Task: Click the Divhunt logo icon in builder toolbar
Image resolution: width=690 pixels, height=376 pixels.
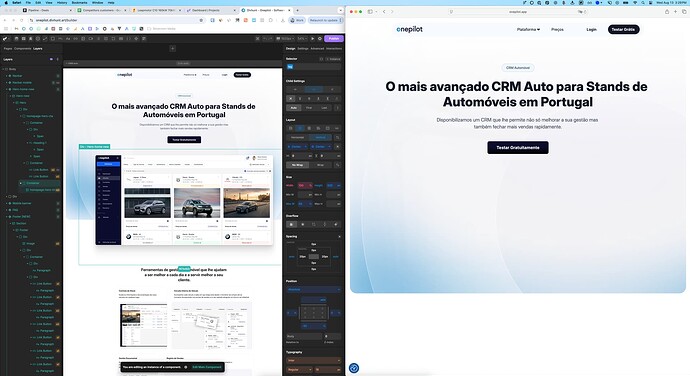Action: pos(5,39)
